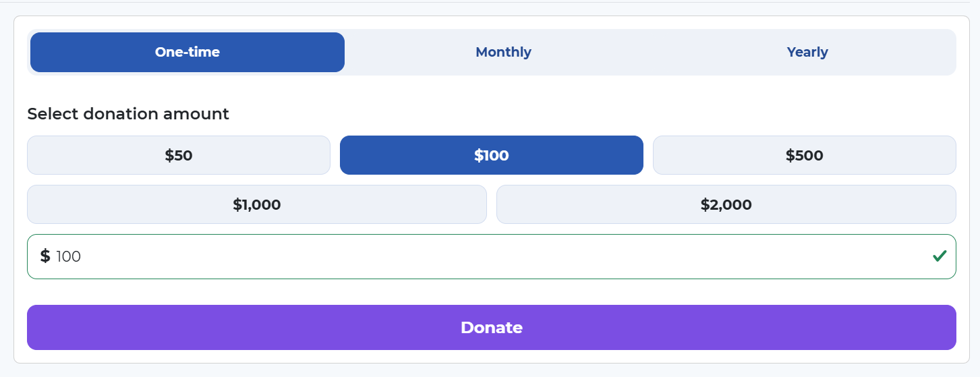Click the "Select donation amount" heading
The width and height of the screenshot is (980, 377).
(128, 114)
